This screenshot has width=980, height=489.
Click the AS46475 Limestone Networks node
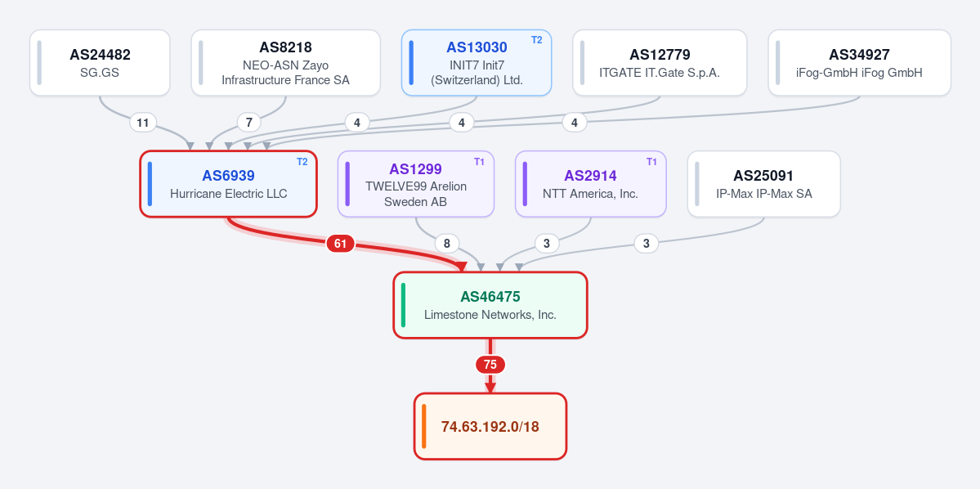(x=490, y=305)
